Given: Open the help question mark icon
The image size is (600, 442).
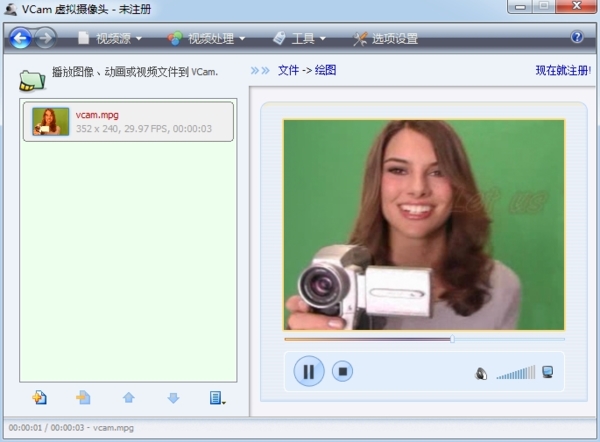Looking at the screenshot, I should pos(577,38).
